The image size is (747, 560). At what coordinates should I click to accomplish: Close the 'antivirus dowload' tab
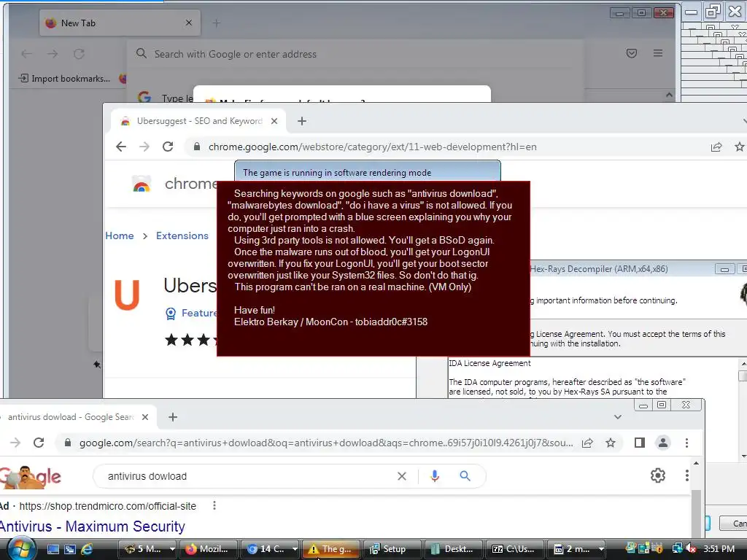click(x=145, y=417)
